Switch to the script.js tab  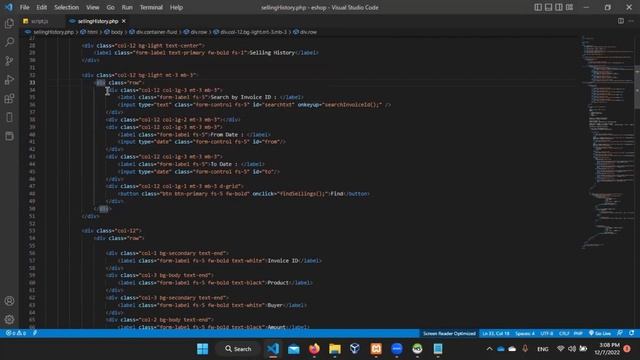[x=40, y=21]
